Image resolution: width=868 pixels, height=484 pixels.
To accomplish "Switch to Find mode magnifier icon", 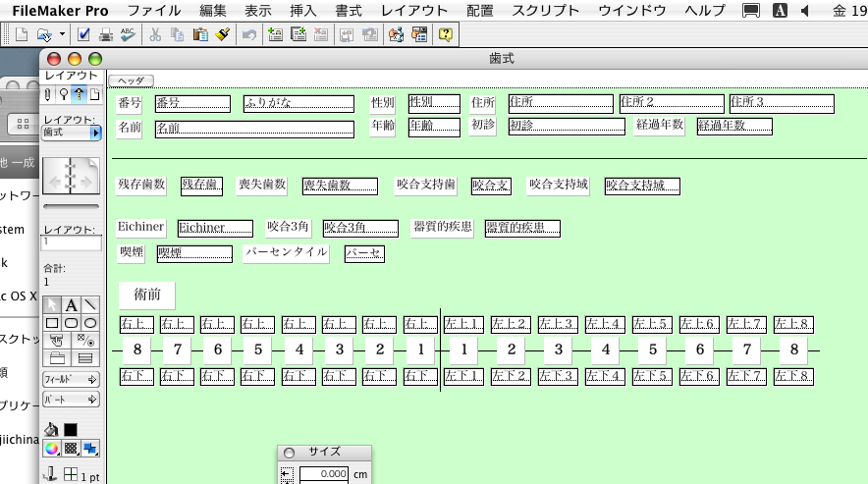I will pyautogui.click(x=64, y=94).
